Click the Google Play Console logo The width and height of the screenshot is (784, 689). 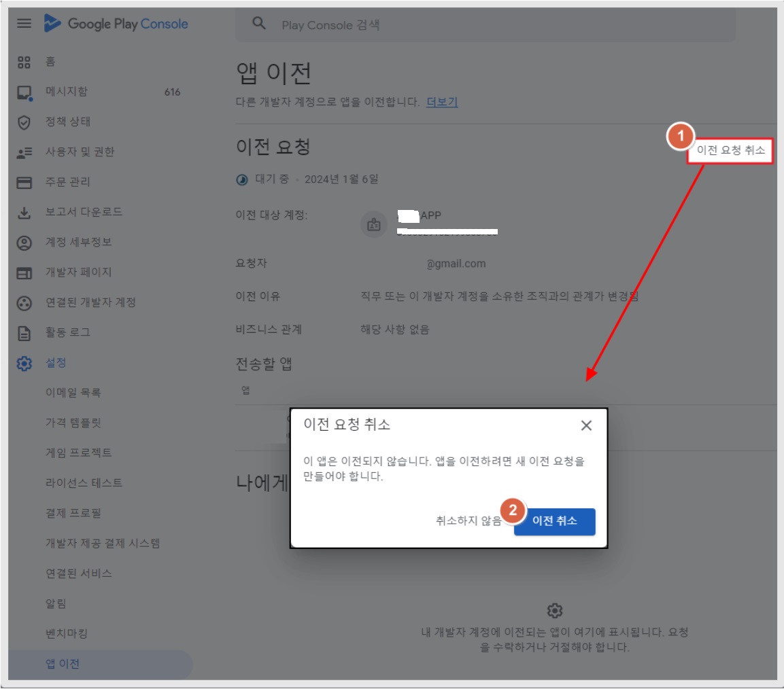116,24
